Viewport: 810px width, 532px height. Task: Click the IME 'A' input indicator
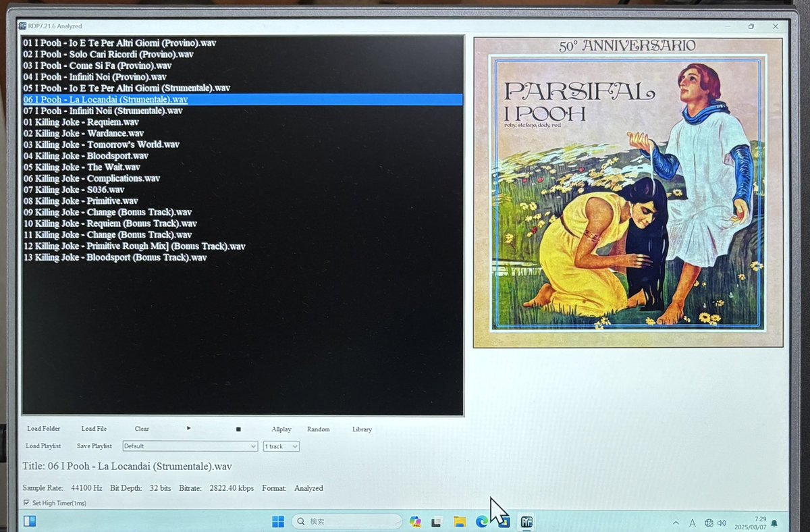point(693,523)
